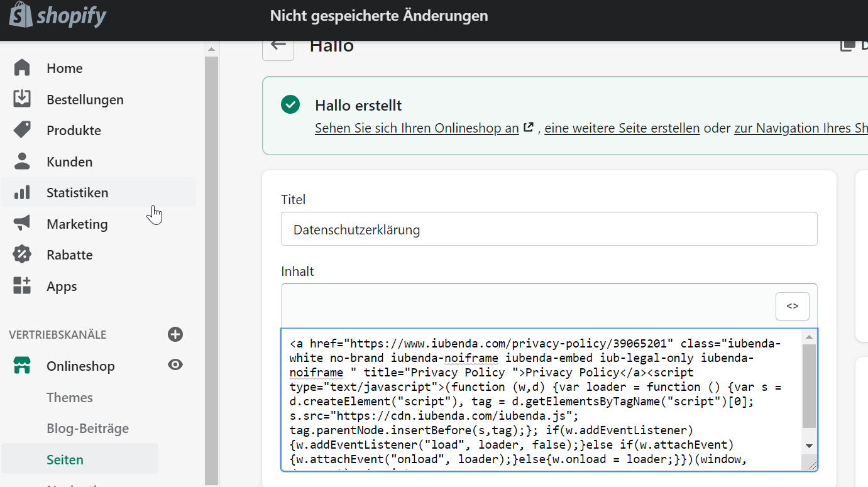This screenshot has height=487, width=868.
Task: Click the Bestellungen inbox icon
Action: tap(22, 99)
